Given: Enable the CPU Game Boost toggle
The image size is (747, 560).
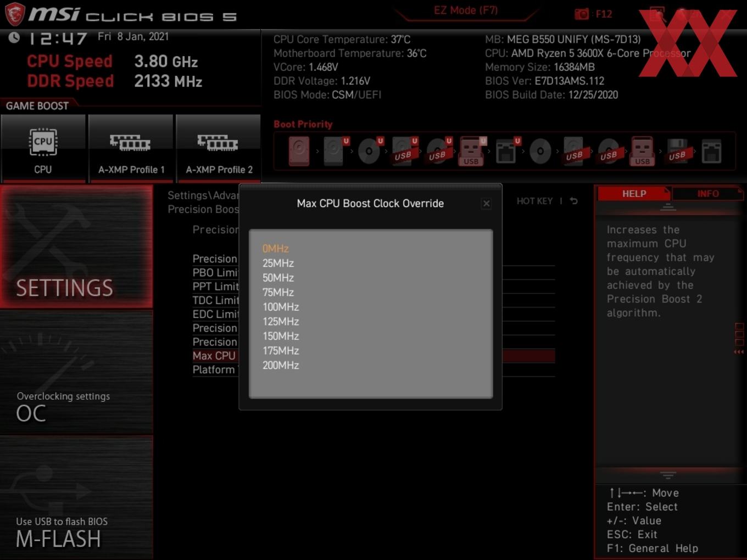Looking at the screenshot, I should pyautogui.click(x=43, y=148).
